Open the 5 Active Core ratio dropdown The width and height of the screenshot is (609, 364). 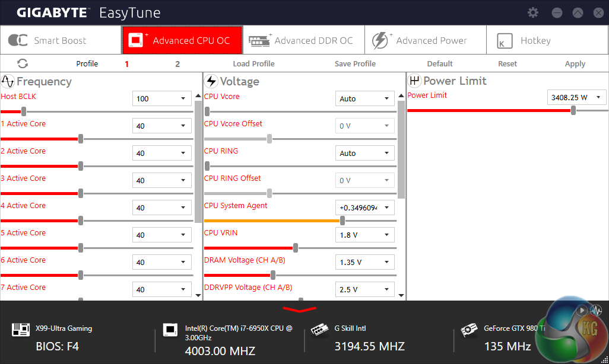click(x=162, y=235)
